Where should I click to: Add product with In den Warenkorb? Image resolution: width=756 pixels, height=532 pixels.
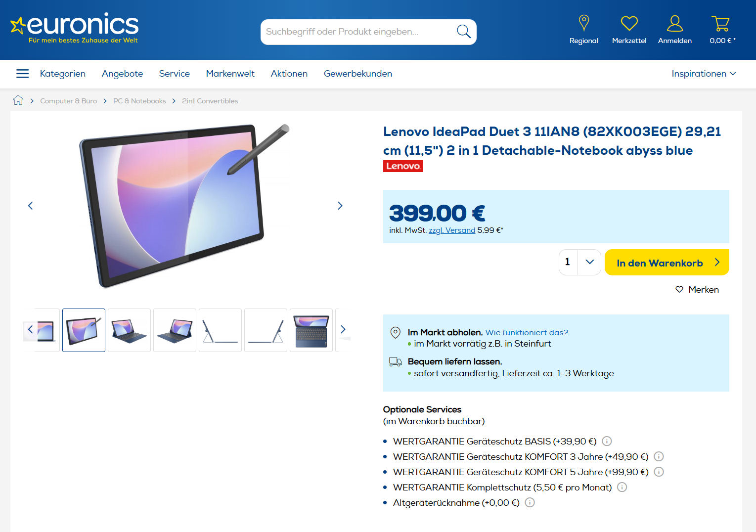(667, 263)
